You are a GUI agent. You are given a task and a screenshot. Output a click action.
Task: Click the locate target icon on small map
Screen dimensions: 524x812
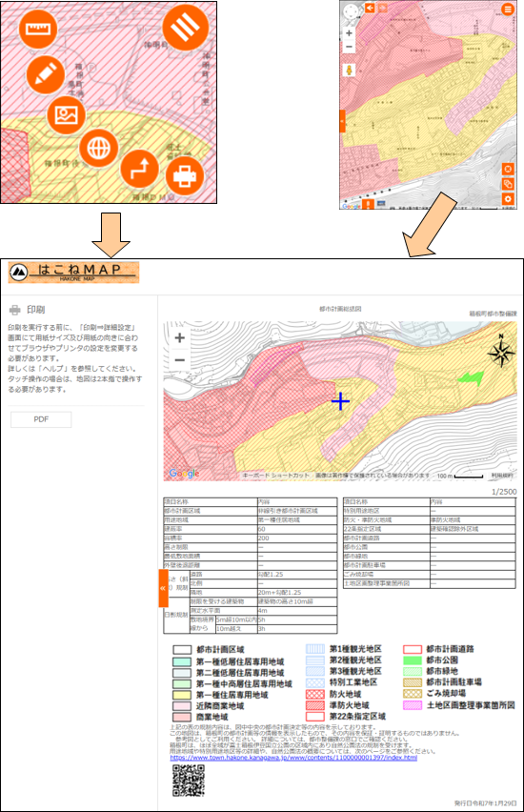508,169
